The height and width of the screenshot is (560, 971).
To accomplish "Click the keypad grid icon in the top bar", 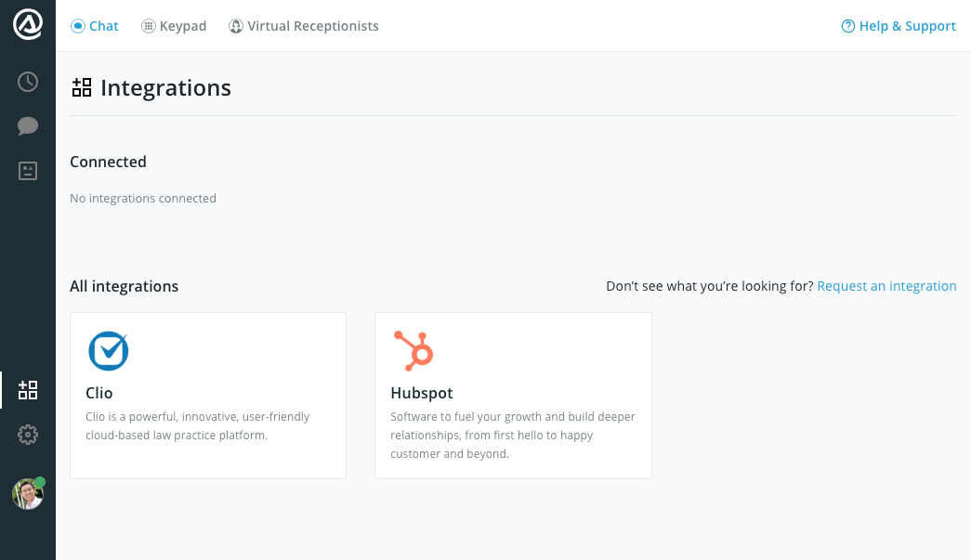I will pyautogui.click(x=147, y=26).
